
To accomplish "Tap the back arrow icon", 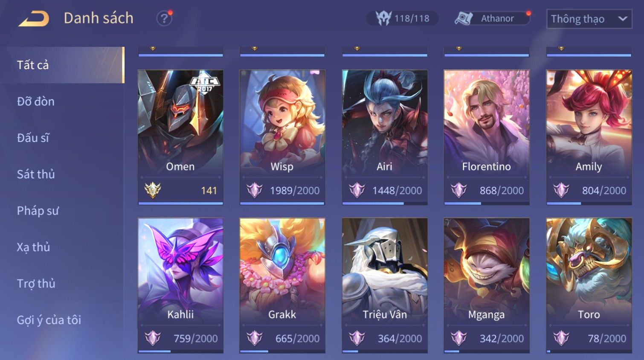I will 34,19.
